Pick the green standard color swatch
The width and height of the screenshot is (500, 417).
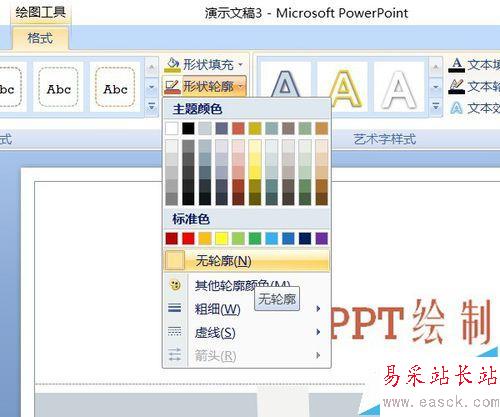(255, 238)
